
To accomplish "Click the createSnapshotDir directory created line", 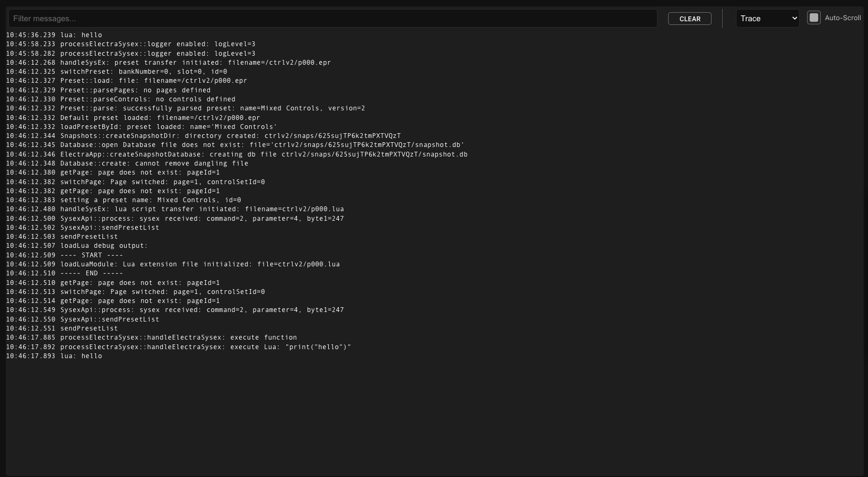I will [203, 136].
